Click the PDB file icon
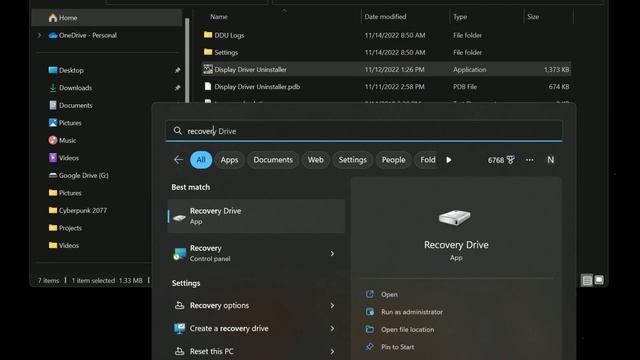640x360 pixels. tap(208, 87)
